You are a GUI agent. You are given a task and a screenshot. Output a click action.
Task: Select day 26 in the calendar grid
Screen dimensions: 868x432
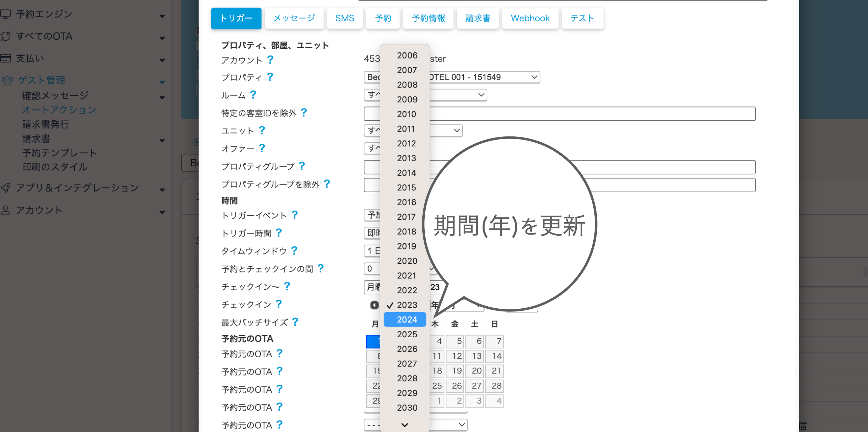(x=457, y=386)
